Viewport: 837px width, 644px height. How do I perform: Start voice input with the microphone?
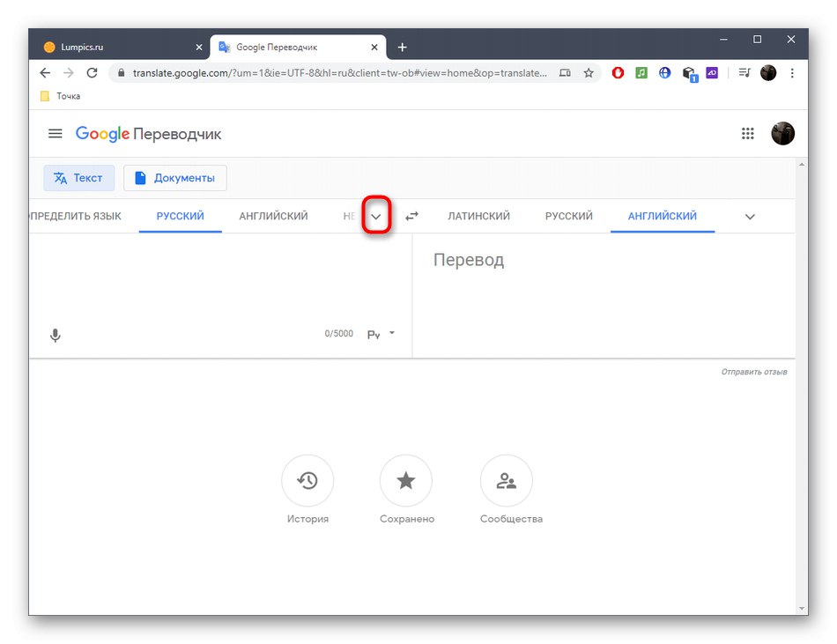pos(55,335)
